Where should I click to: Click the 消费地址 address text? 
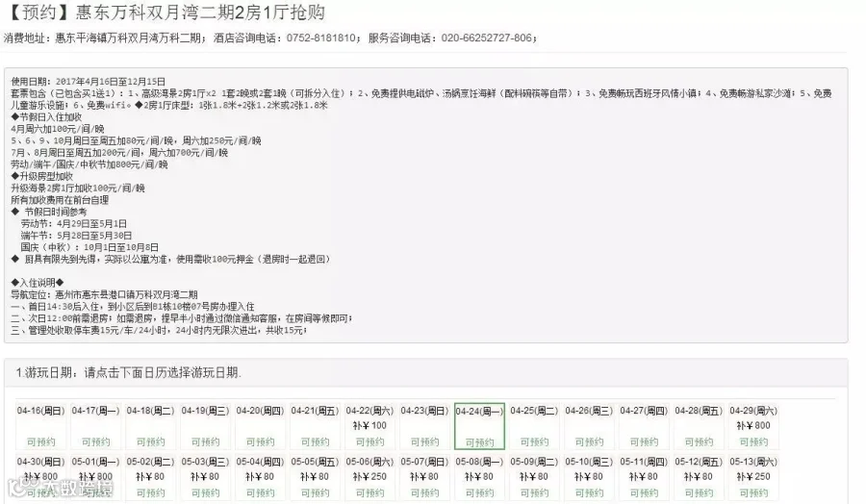click(105, 38)
